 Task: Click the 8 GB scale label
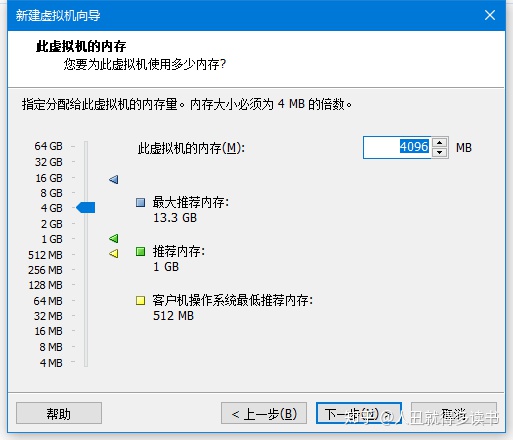[51, 193]
